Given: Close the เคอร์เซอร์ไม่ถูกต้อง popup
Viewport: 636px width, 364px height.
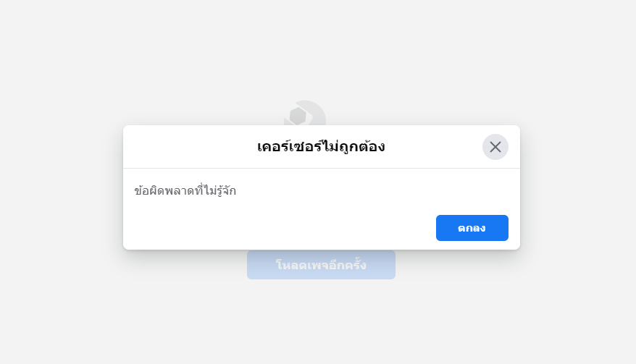Looking at the screenshot, I should pyautogui.click(x=495, y=147).
